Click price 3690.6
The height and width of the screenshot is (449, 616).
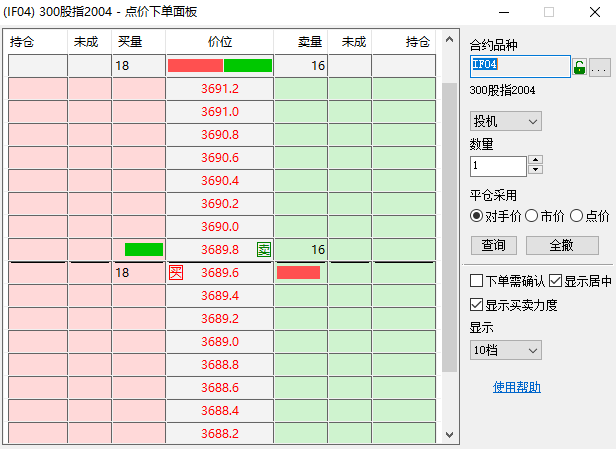220,158
